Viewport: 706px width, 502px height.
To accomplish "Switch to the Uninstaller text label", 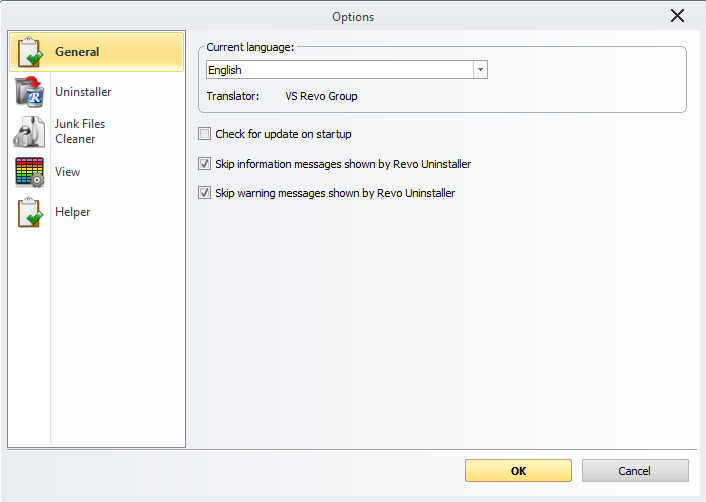I will [x=83, y=92].
